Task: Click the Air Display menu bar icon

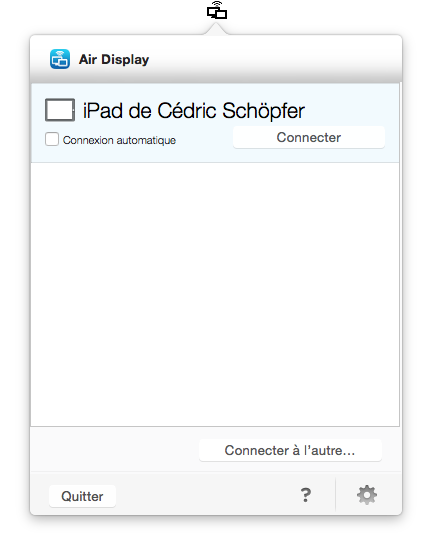Action: [x=217, y=10]
